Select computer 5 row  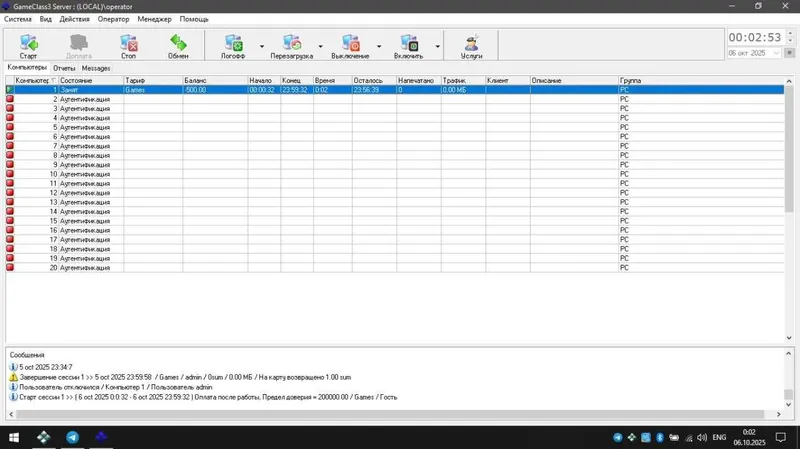tap(394, 127)
